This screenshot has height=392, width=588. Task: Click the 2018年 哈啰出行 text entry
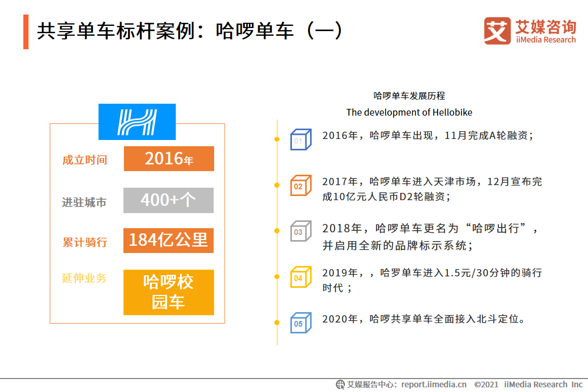pyautogui.click(x=431, y=236)
